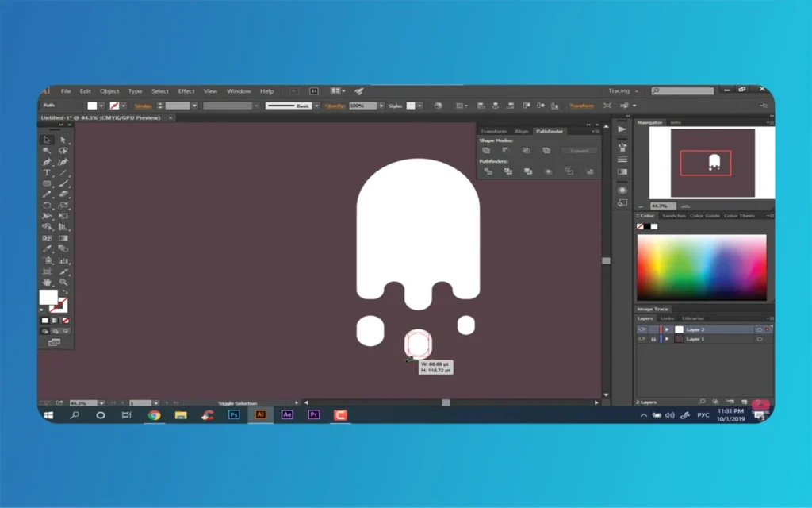Toggle visibility of Layer 1
This screenshot has height=508, width=812.
642,339
